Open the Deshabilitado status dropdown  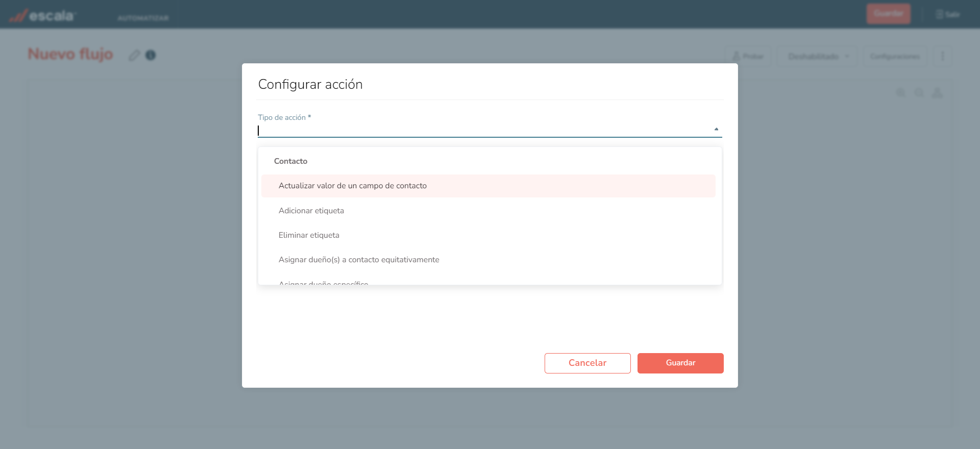(818, 56)
